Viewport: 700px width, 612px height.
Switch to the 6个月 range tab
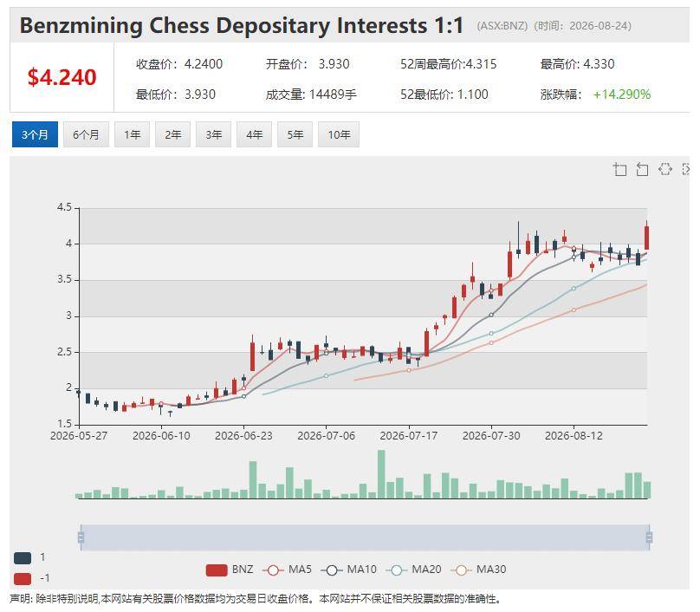[86, 134]
